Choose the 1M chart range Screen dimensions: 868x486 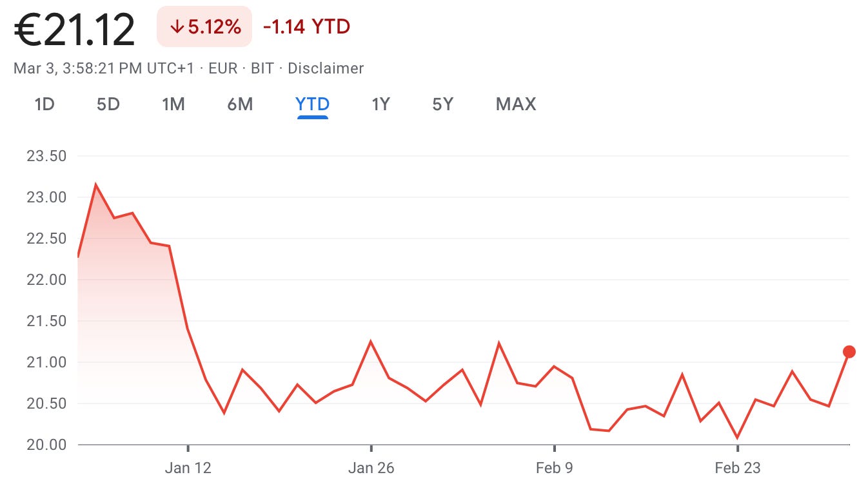point(173,104)
